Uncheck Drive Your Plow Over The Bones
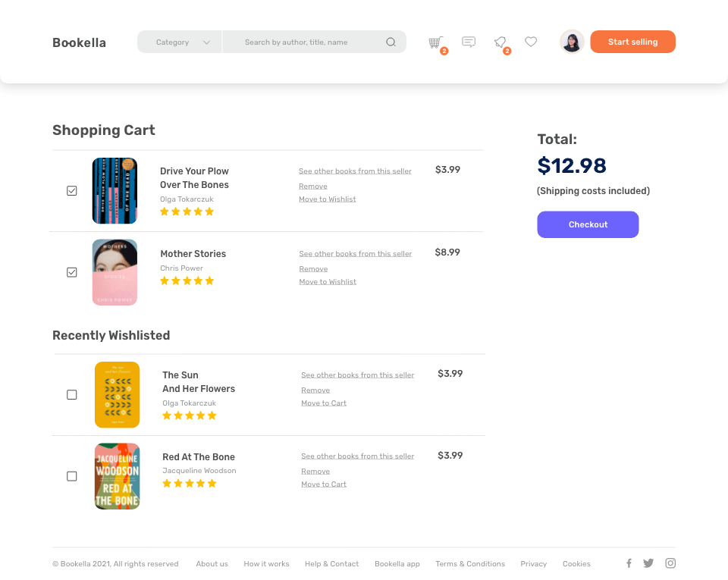The height and width of the screenshot is (580, 728). (x=71, y=191)
